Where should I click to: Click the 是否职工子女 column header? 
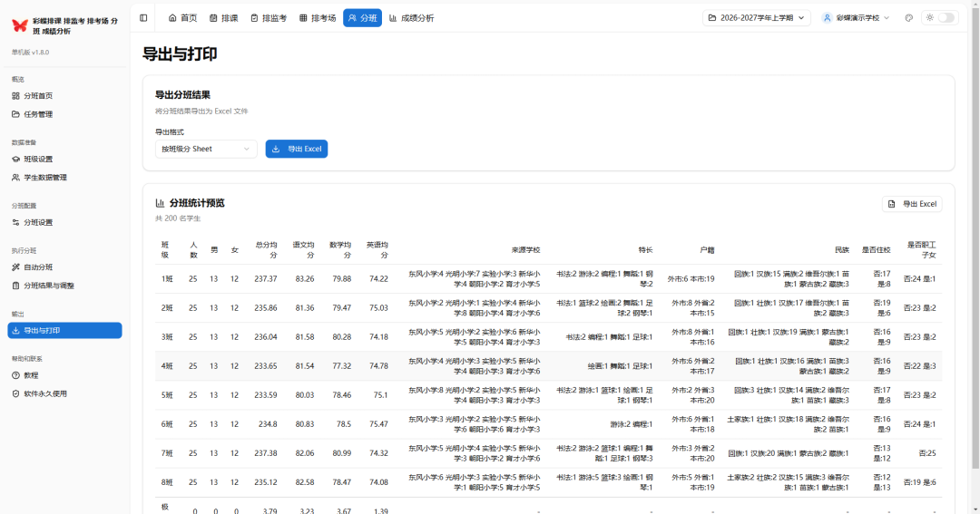click(x=922, y=250)
